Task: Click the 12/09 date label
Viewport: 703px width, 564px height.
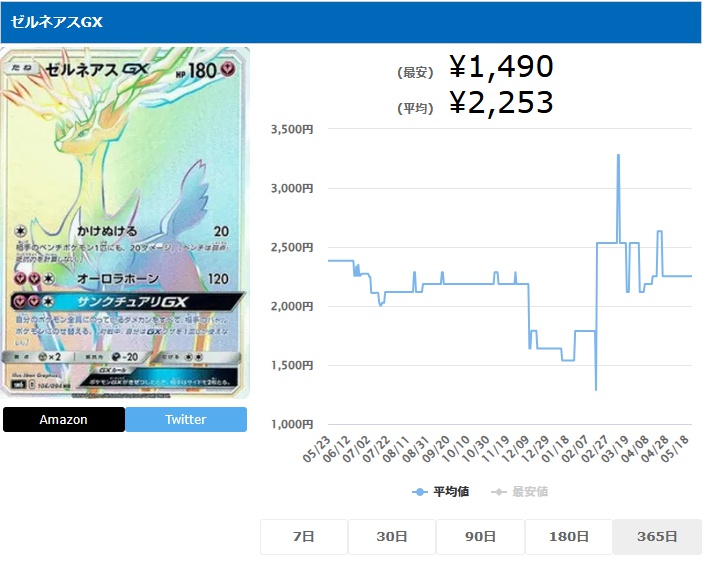Action: (515, 449)
